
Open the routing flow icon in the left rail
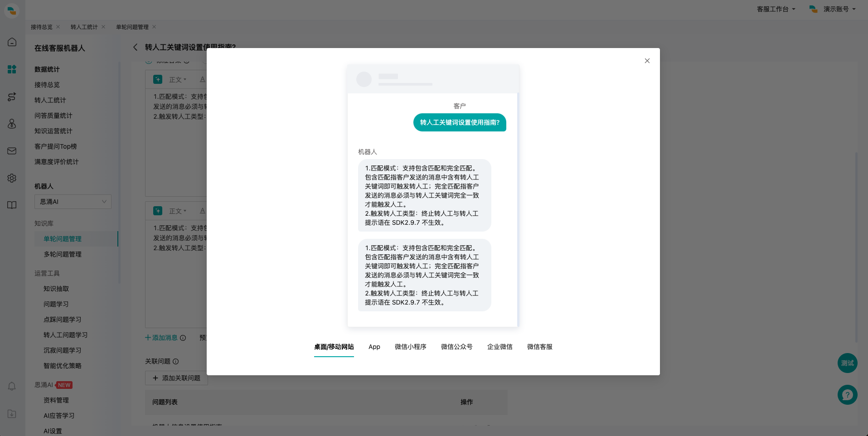point(12,97)
